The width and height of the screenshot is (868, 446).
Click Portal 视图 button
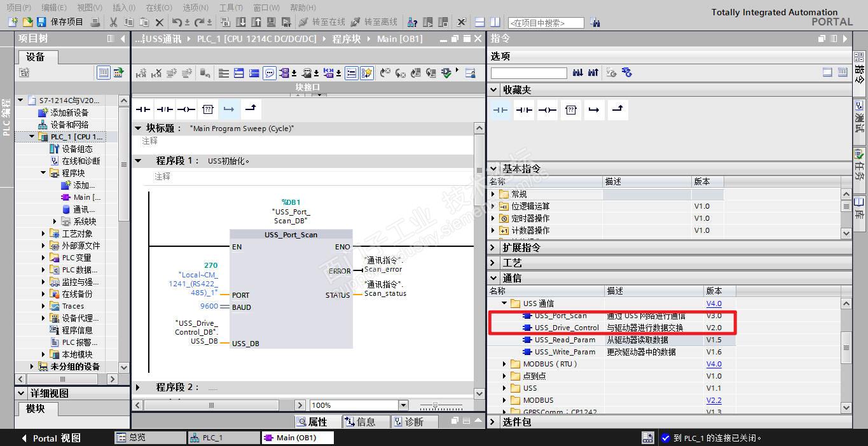(x=52, y=438)
